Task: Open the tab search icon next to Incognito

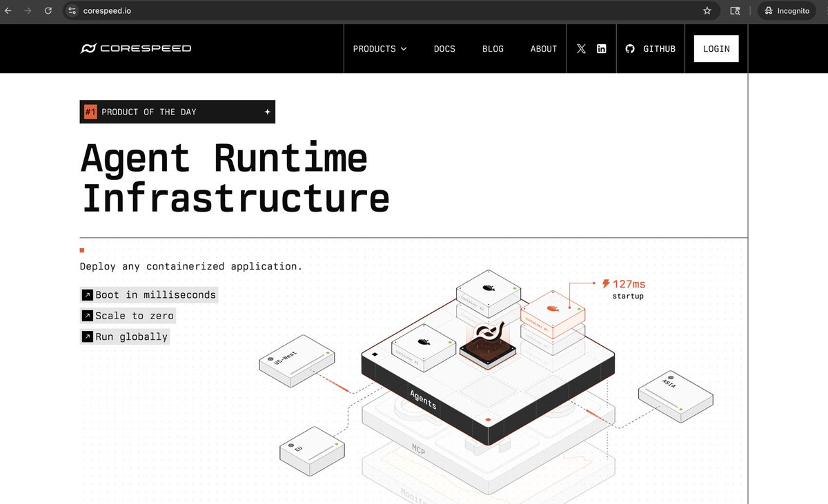Action: [736, 11]
